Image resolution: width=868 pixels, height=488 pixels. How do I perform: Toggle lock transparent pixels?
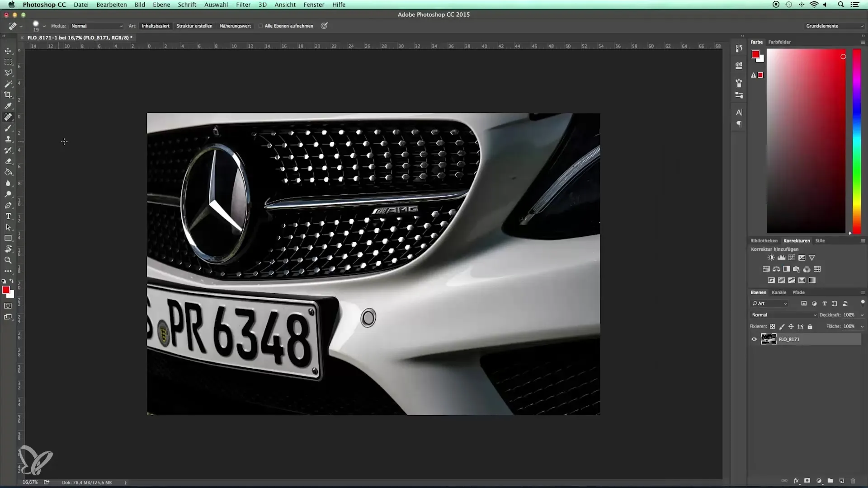772,326
